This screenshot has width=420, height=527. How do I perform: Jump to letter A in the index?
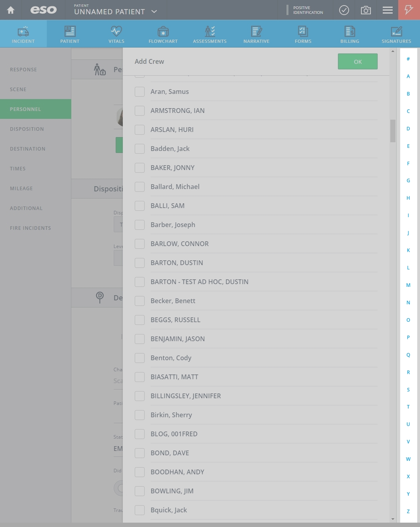(x=408, y=76)
